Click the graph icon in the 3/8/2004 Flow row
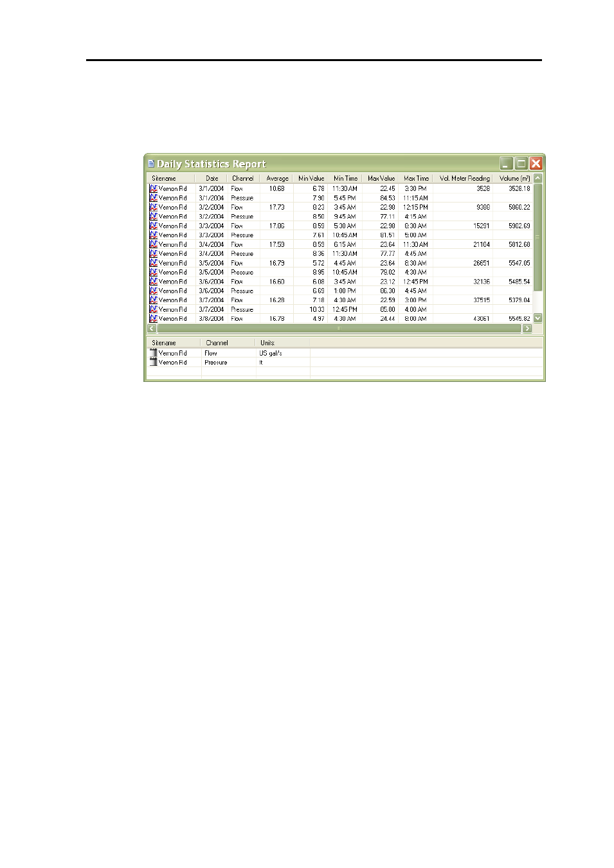This screenshot has width=614, height=868. 153,319
